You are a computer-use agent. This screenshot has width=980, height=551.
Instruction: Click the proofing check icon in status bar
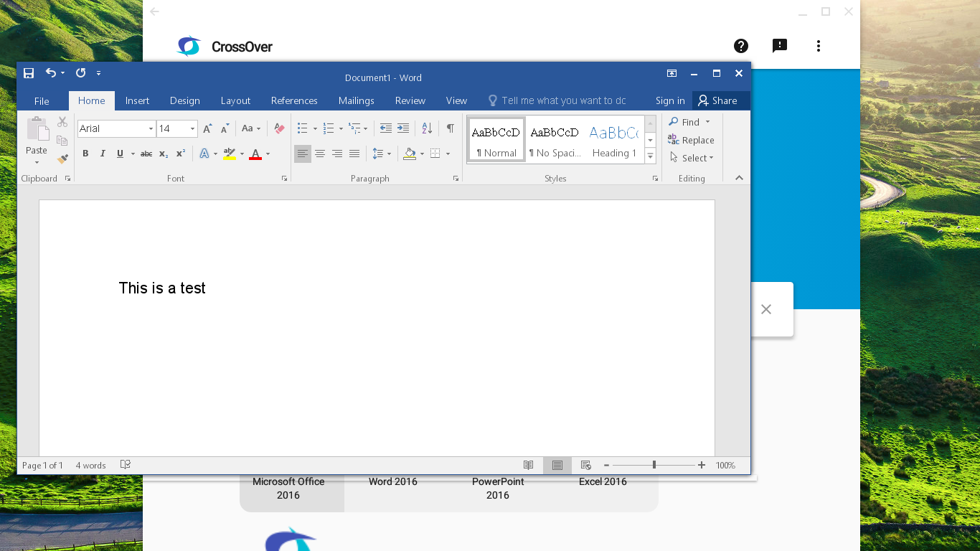[126, 465]
